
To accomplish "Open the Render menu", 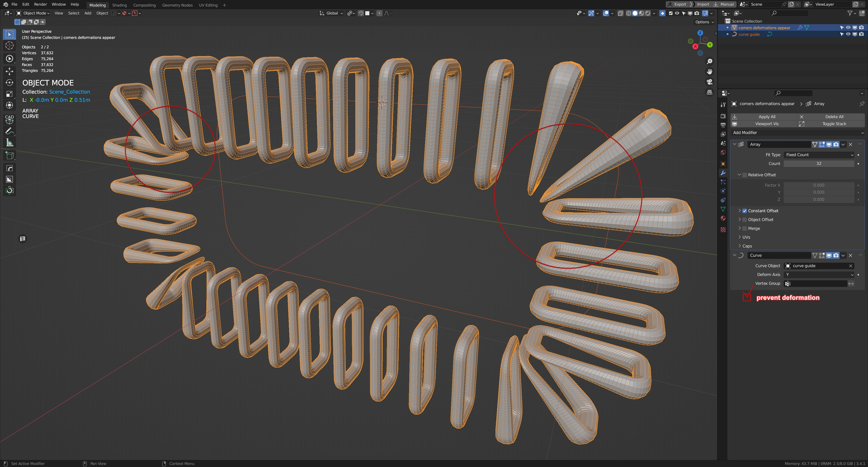I will click(x=40, y=4).
